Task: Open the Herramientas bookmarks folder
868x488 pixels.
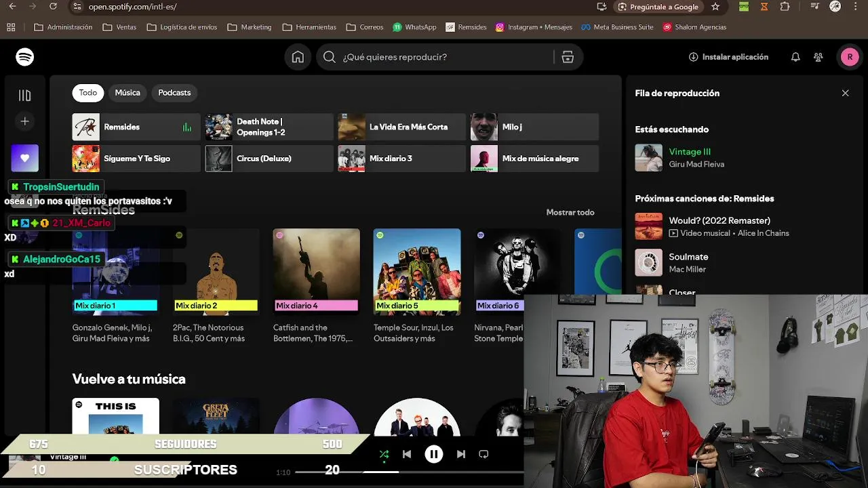Action: coord(309,27)
